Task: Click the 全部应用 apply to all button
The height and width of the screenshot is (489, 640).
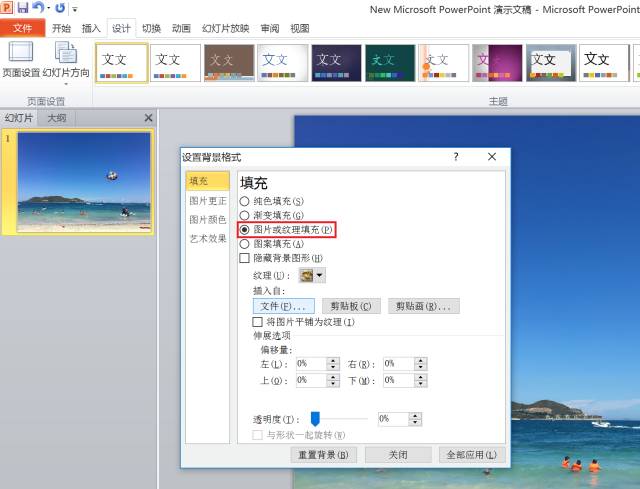Action: [x=472, y=455]
